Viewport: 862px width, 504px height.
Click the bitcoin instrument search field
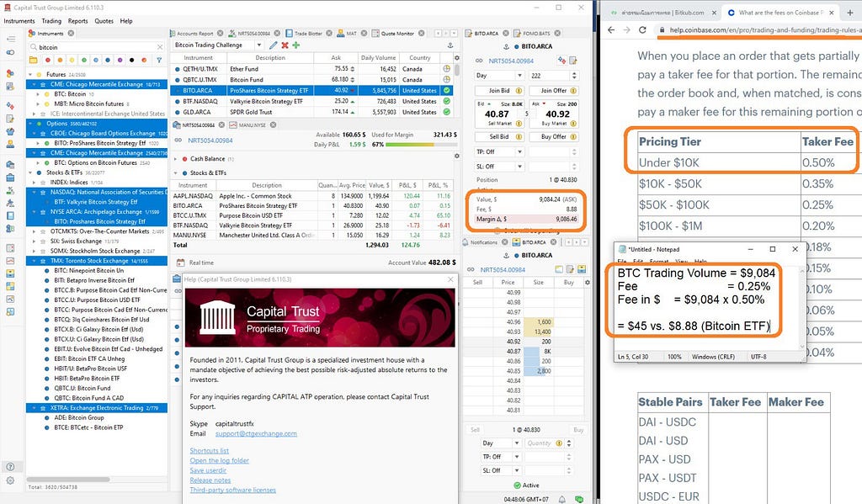[98, 47]
